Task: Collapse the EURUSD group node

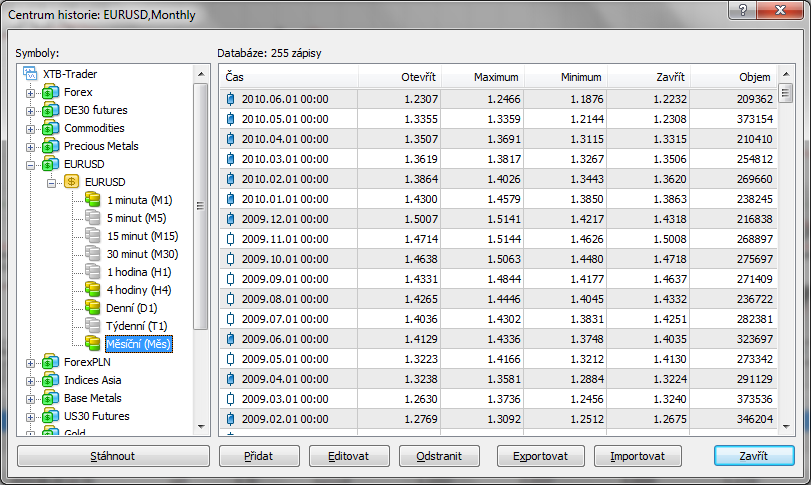Action: tap(30, 165)
